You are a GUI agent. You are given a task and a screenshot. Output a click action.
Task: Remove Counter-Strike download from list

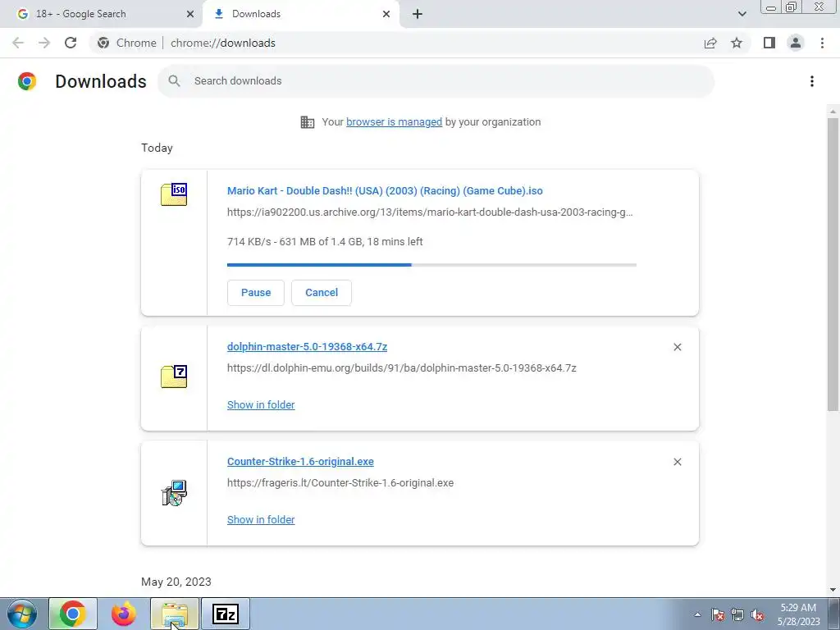click(677, 462)
